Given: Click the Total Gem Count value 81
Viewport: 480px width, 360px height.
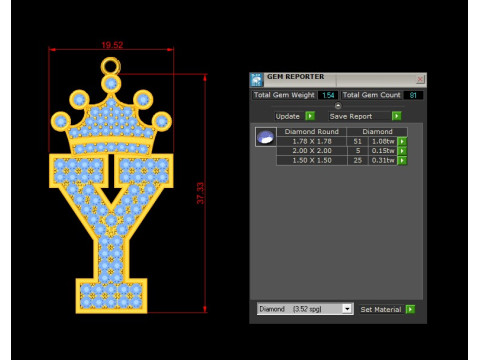Looking at the screenshot, I should coord(413,95).
